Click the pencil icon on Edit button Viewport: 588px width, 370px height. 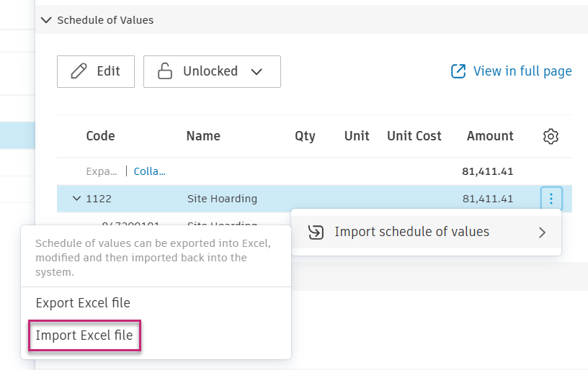[x=79, y=71]
